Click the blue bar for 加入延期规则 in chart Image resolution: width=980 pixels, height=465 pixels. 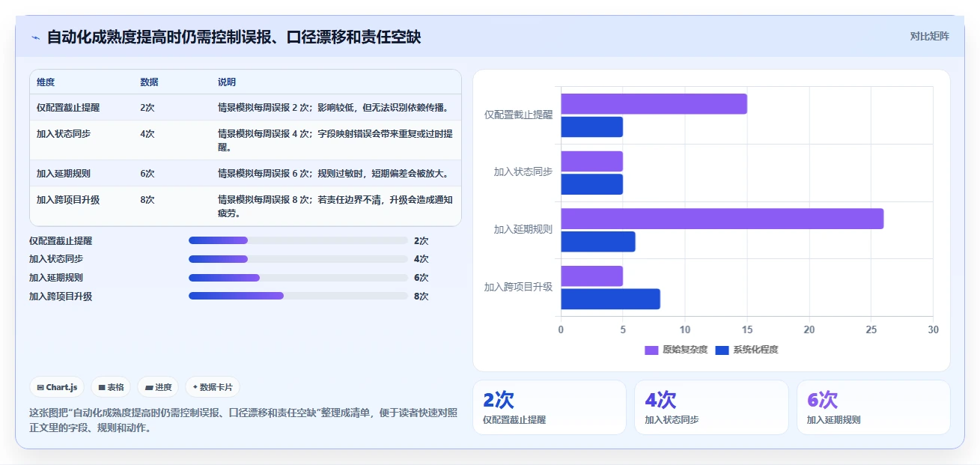[x=597, y=242]
